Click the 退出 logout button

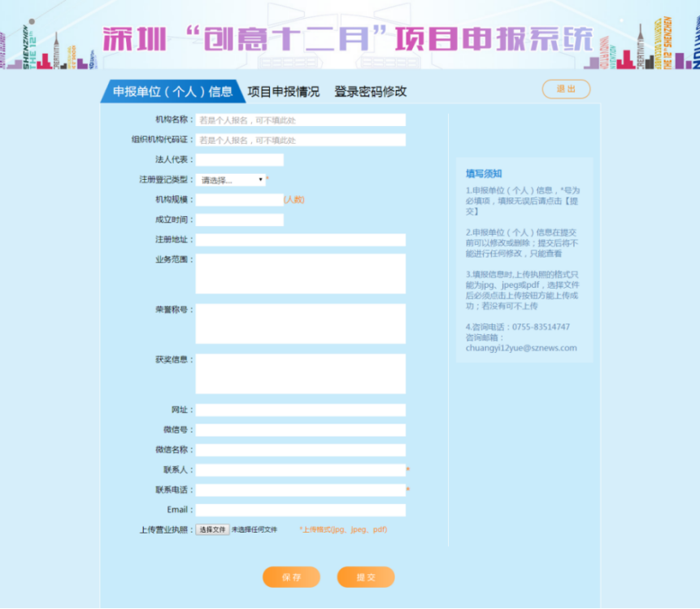pos(566,89)
